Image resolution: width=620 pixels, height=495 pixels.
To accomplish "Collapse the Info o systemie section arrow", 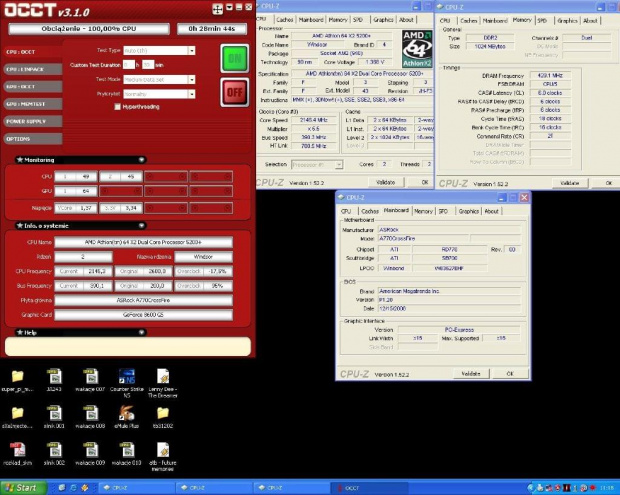I will point(141,226).
